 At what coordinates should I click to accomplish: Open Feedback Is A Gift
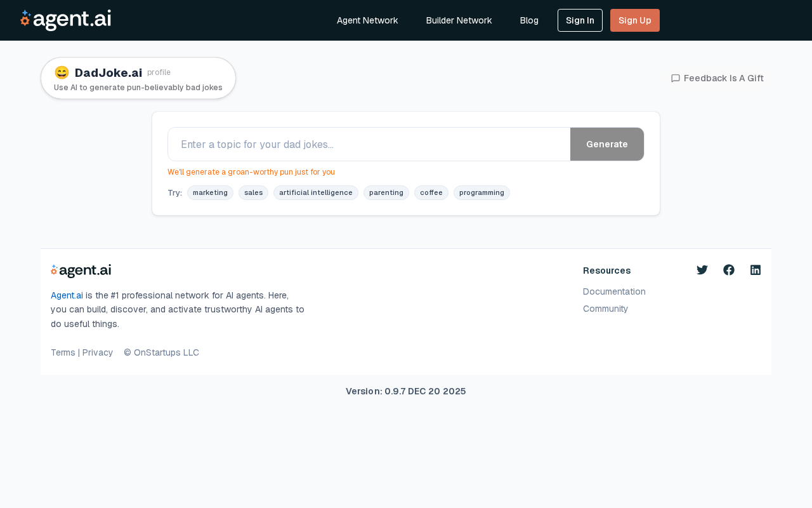(717, 78)
